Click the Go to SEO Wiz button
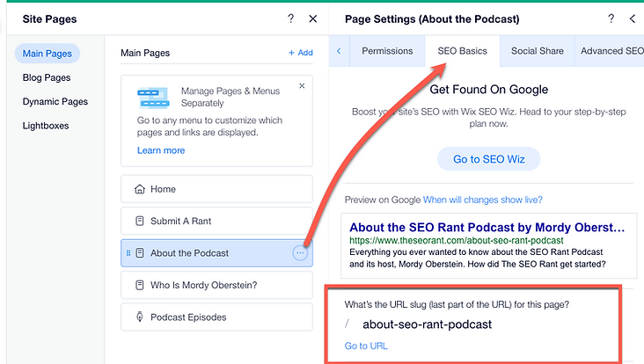Image resolution: width=644 pixels, height=364 pixels. click(489, 159)
